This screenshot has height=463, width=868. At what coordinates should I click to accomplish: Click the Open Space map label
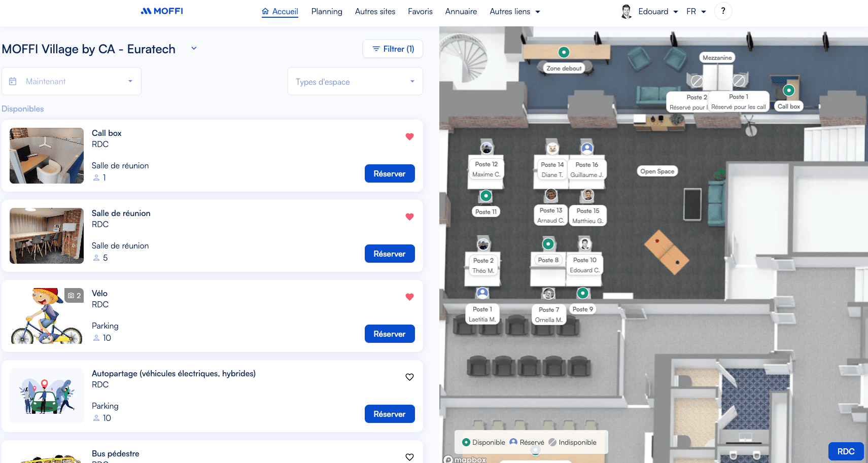(x=657, y=171)
